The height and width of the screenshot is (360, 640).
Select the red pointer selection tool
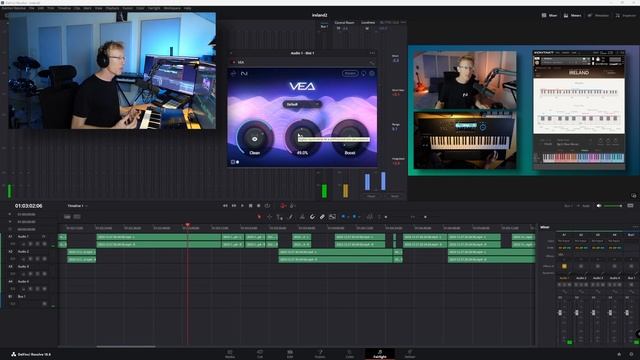tap(259, 217)
